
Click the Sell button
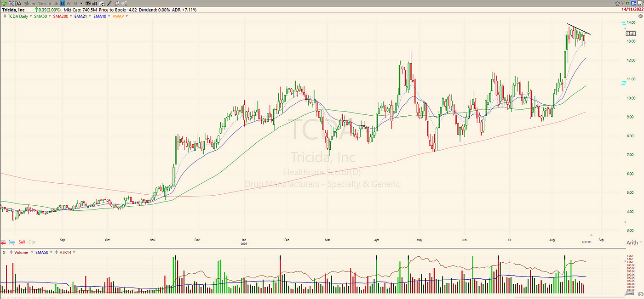(22, 242)
